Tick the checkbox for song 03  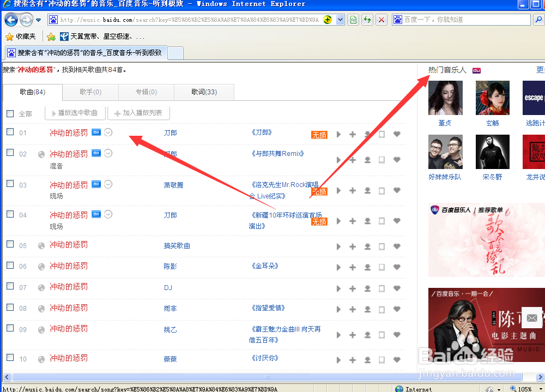[10, 184]
